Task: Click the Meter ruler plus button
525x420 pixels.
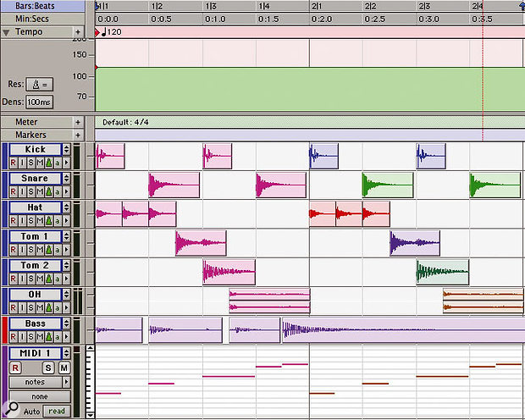Action: (x=78, y=122)
